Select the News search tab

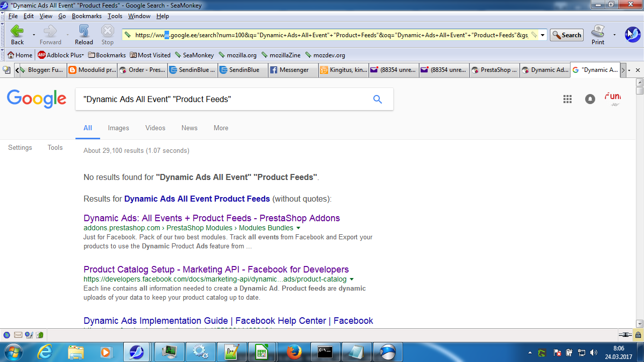tap(190, 128)
